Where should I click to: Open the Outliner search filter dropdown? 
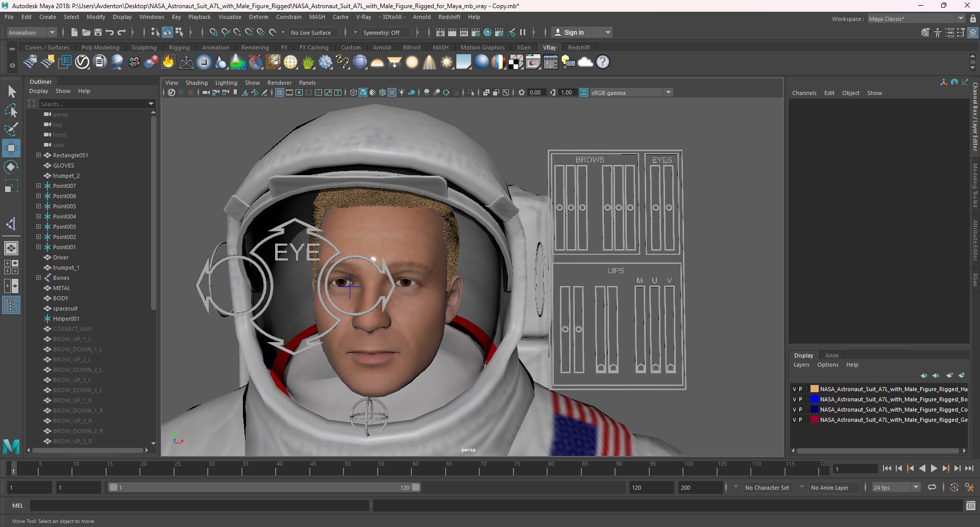(x=151, y=104)
